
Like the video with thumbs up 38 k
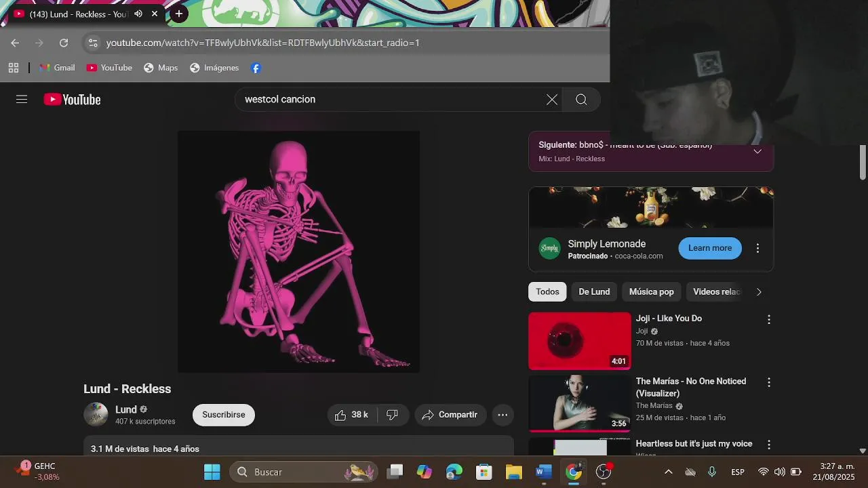[x=352, y=415]
